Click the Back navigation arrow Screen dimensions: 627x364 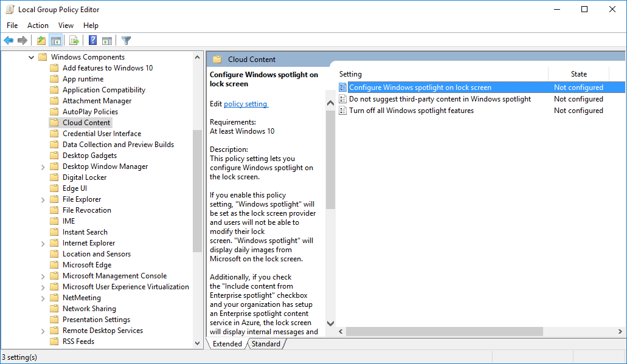pyautogui.click(x=8, y=40)
